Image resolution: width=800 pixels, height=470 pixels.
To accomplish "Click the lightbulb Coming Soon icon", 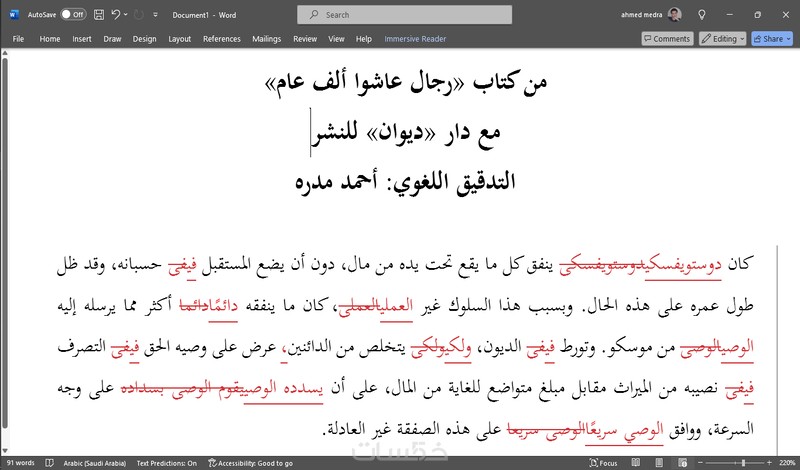I will point(702,15).
